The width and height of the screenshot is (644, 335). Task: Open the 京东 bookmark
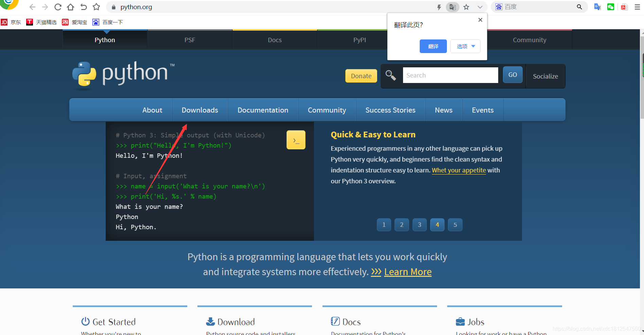pyautogui.click(x=11, y=22)
